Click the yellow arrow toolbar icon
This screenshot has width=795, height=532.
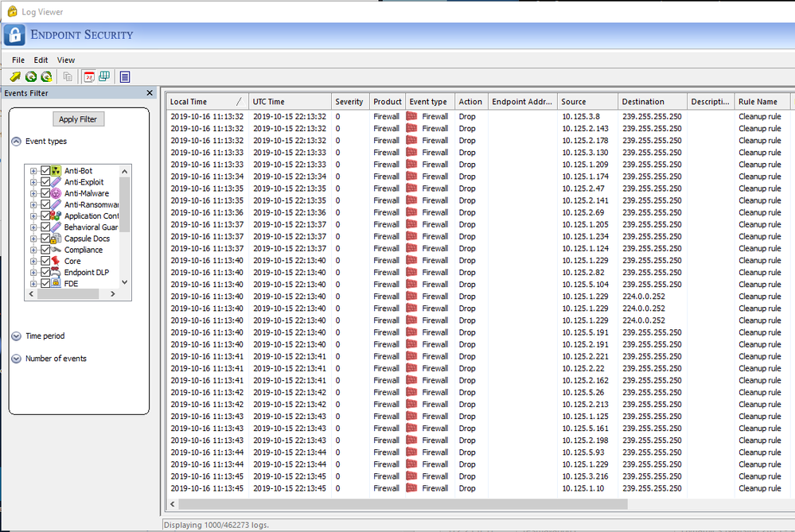point(15,76)
